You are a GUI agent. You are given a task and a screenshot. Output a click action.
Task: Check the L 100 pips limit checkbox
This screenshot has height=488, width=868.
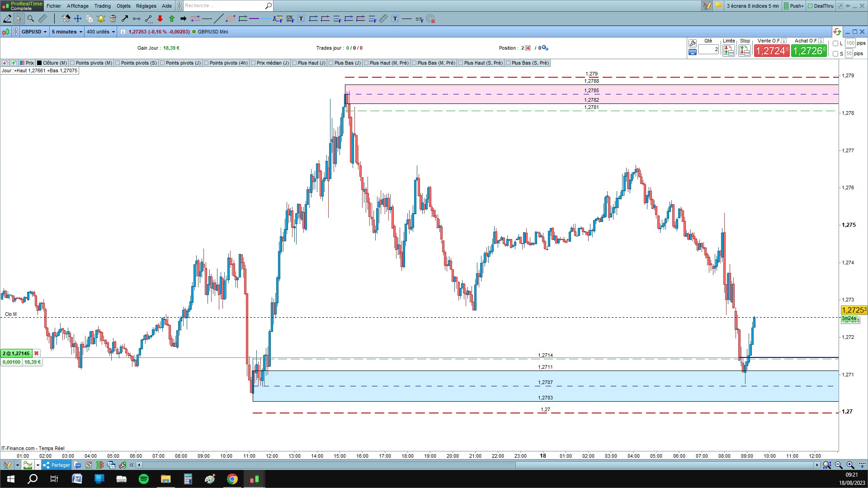[x=835, y=43]
